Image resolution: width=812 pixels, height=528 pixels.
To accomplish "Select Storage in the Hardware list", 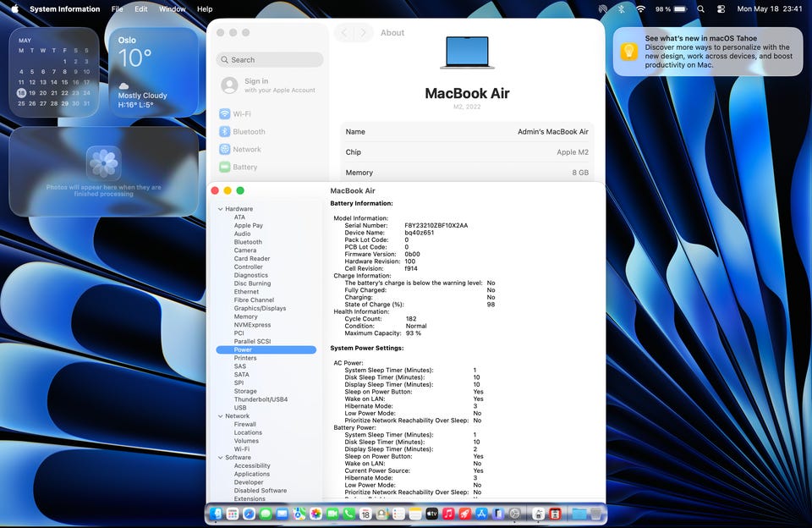I will tap(245, 391).
